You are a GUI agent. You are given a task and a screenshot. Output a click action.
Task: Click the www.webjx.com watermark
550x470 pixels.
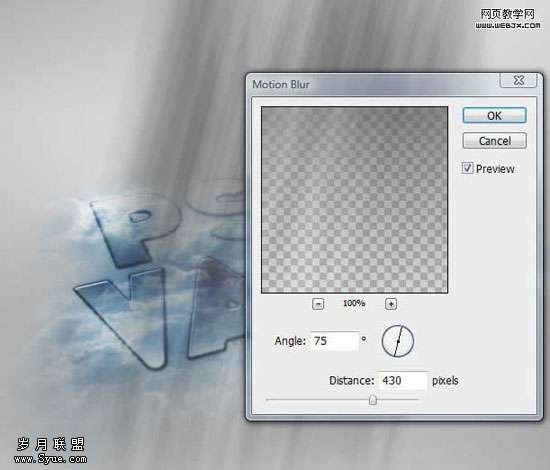[508, 25]
